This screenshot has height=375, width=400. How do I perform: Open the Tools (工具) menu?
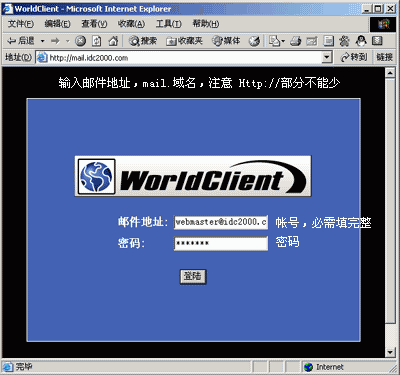tap(169, 24)
